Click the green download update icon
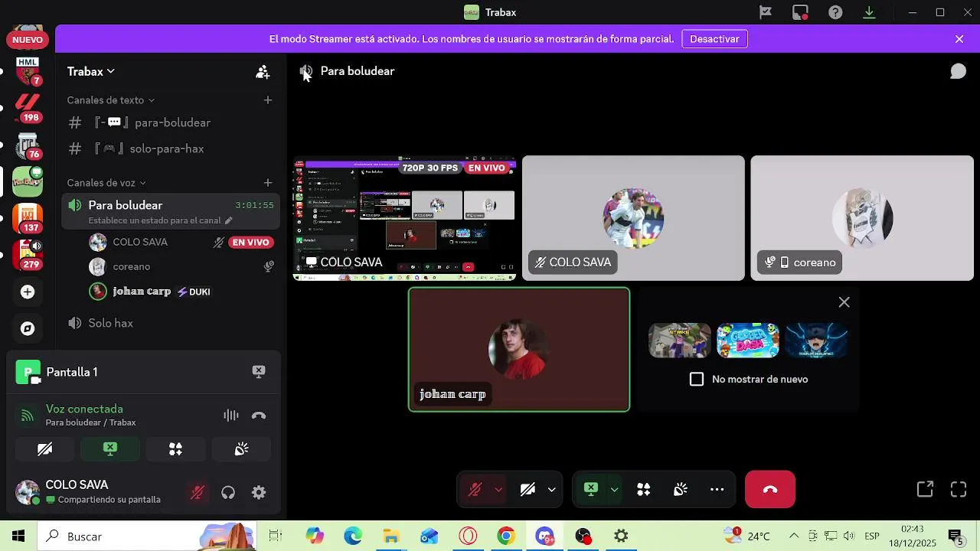Viewport: 980px width, 551px height. (x=869, y=12)
